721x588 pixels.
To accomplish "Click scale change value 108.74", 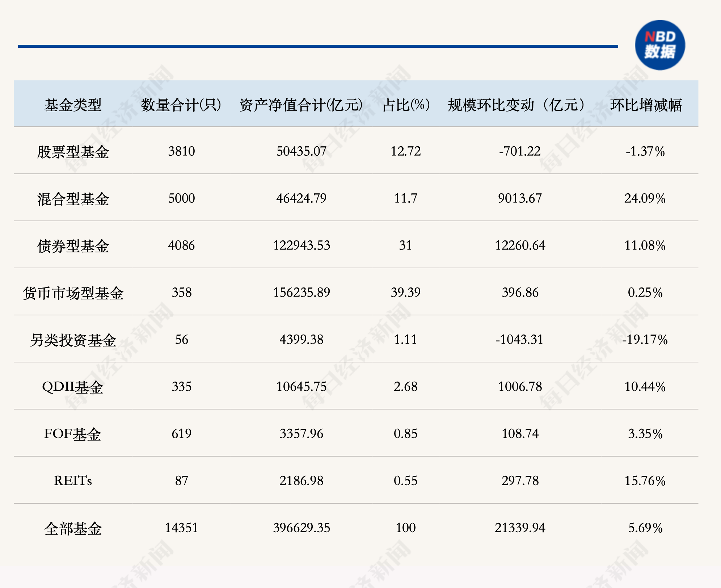I will click(520, 433).
